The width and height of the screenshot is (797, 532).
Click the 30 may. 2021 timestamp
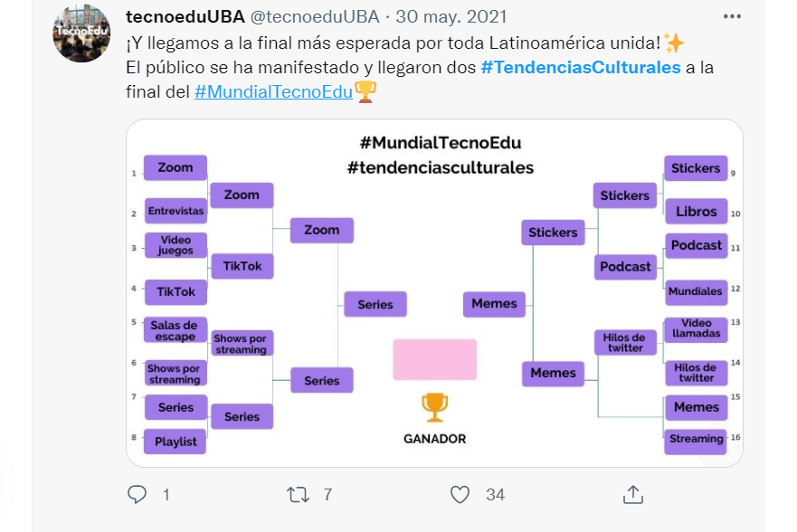451,17
